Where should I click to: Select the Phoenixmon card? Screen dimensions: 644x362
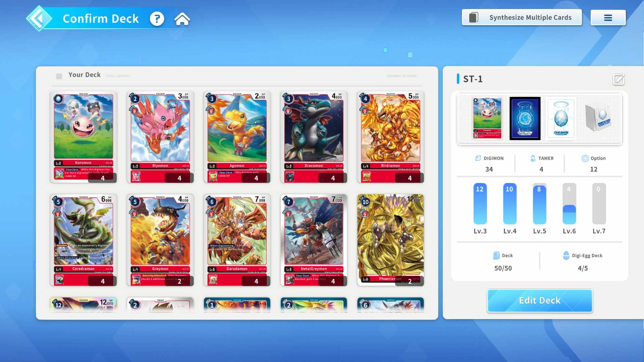click(390, 240)
